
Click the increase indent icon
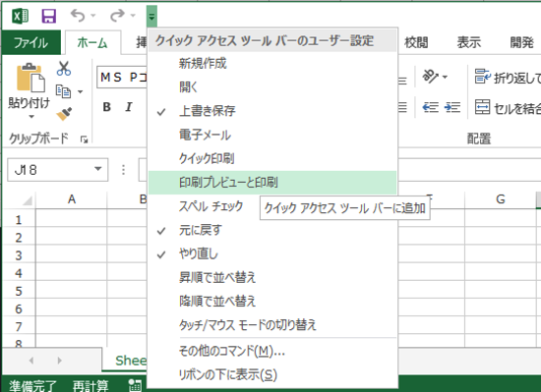click(x=452, y=107)
